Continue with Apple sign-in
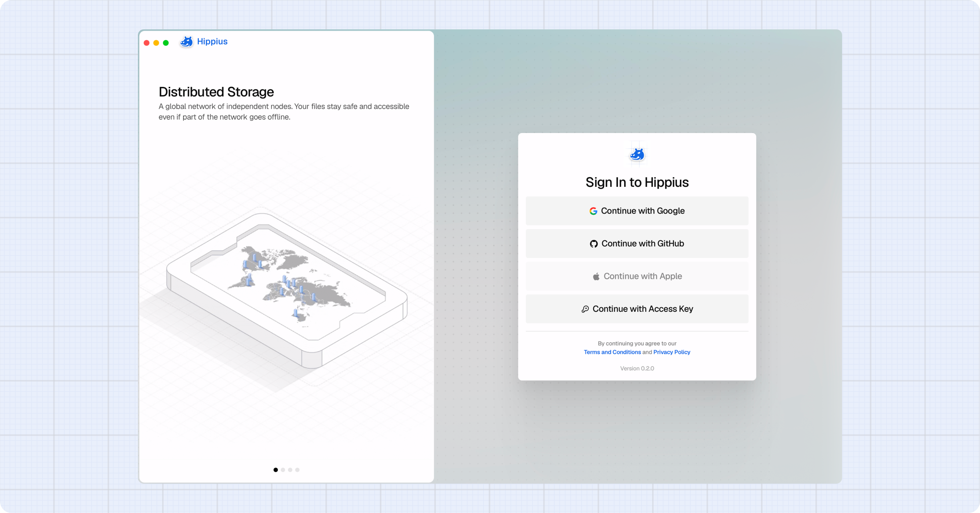This screenshot has width=980, height=513. point(637,276)
